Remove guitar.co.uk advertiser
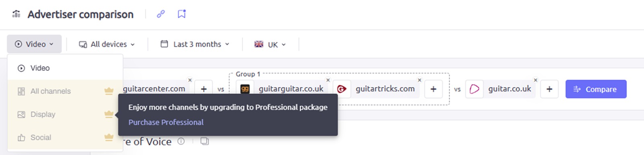 (x=535, y=80)
